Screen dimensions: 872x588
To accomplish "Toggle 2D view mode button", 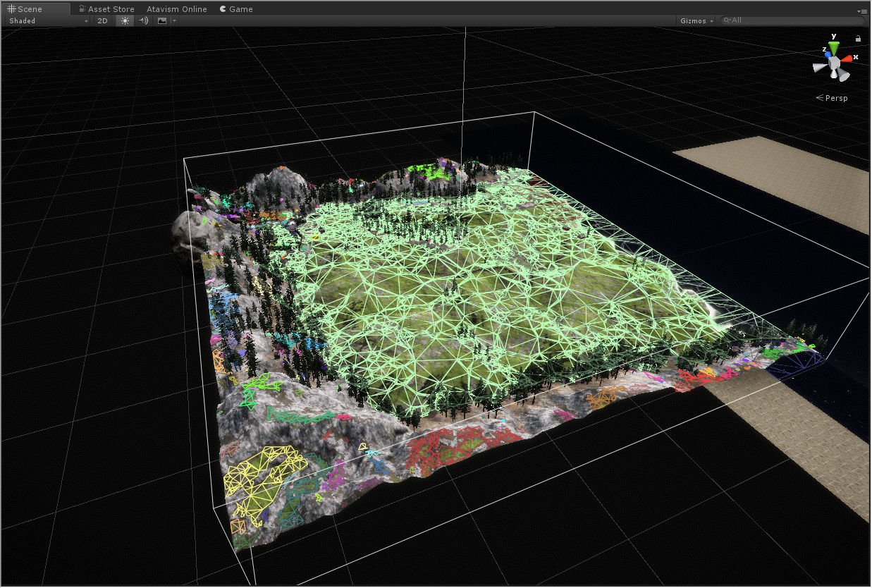I will tap(102, 21).
